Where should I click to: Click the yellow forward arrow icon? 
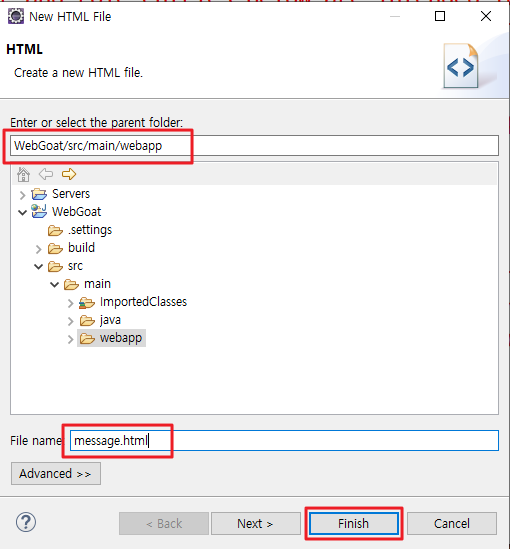tap(69, 174)
